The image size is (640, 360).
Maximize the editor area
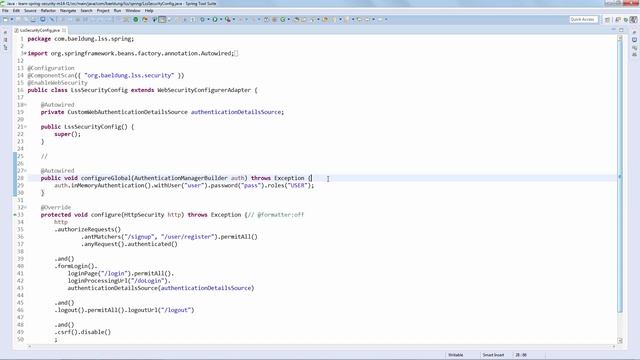tap(621, 30)
